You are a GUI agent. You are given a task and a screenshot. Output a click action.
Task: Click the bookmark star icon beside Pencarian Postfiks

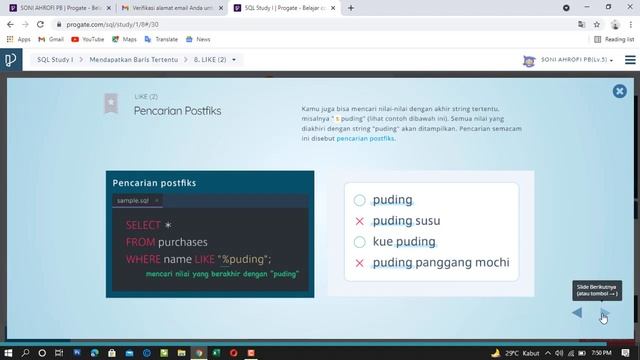point(111,104)
